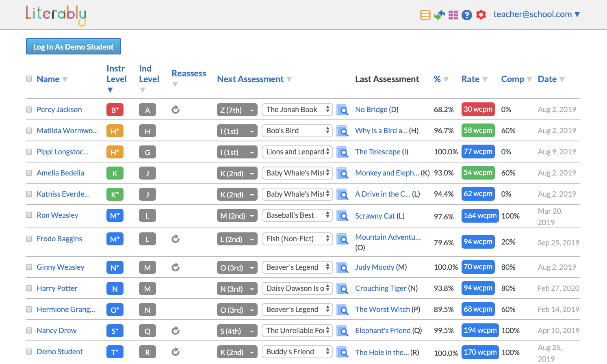The height and width of the screenshot is (364, 607).
Task: Click the 164 wcpm rate badge
Action: (x=480, y=216)
